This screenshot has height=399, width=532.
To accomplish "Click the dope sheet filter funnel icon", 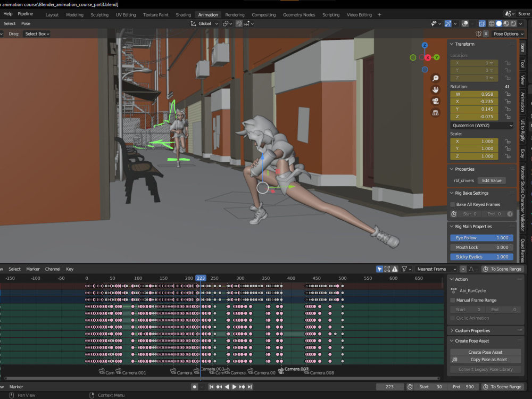I will [x=404, y=269].
